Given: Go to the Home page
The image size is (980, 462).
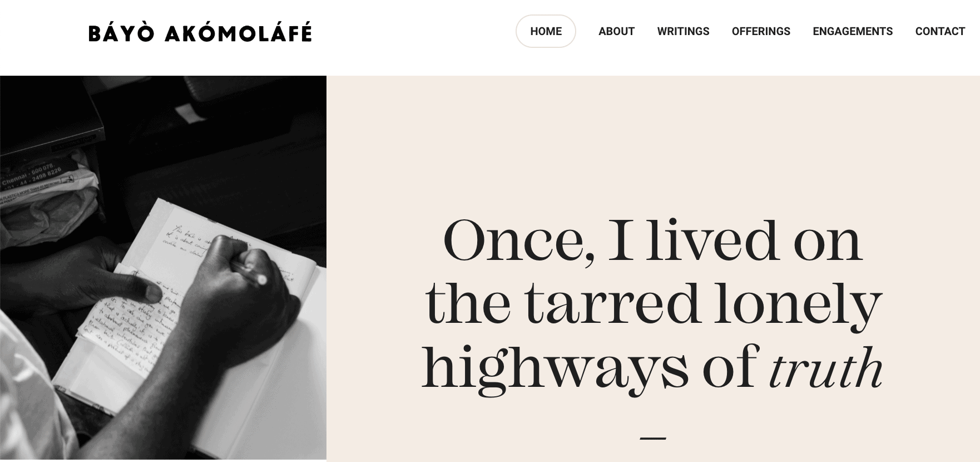Looking at the screenshot, I should point(546,31).
